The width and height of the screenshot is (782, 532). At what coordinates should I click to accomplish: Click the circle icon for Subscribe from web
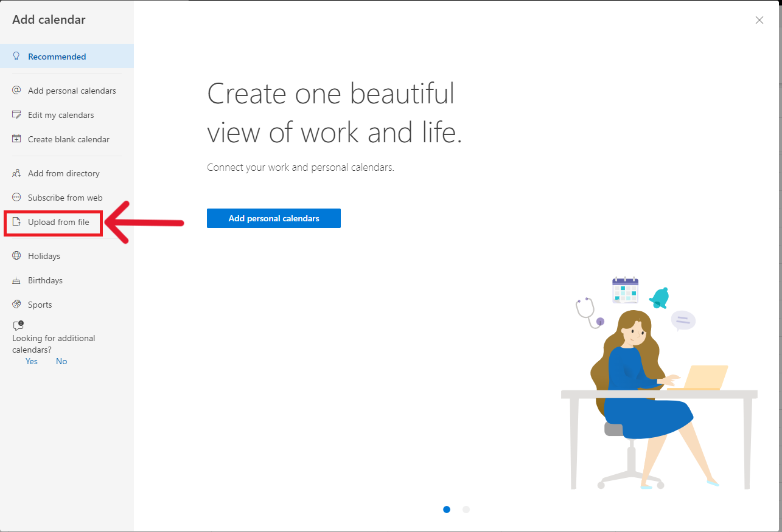click(16, 197)
